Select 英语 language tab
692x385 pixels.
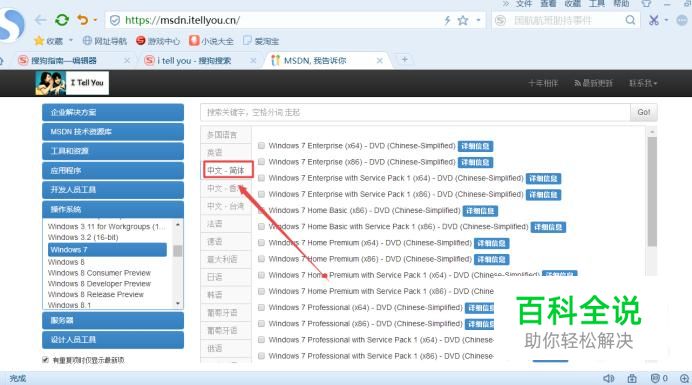226,152
